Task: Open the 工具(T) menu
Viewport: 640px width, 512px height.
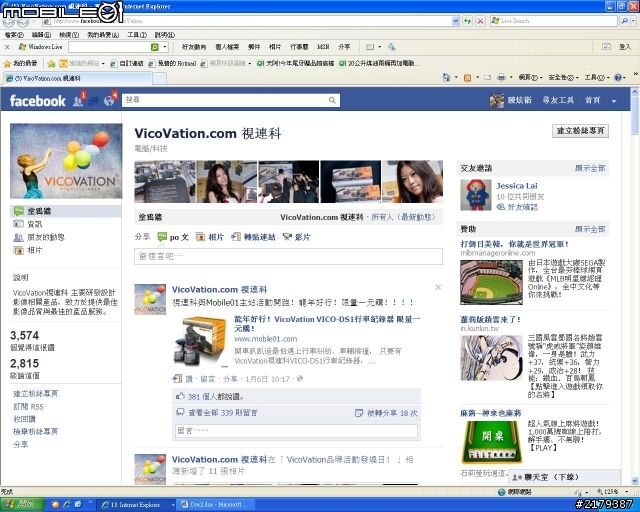Action: click(137, 35)
